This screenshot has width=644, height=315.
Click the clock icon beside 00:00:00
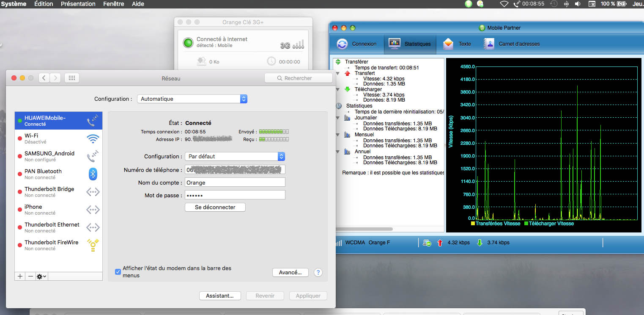tap(271, 61)
